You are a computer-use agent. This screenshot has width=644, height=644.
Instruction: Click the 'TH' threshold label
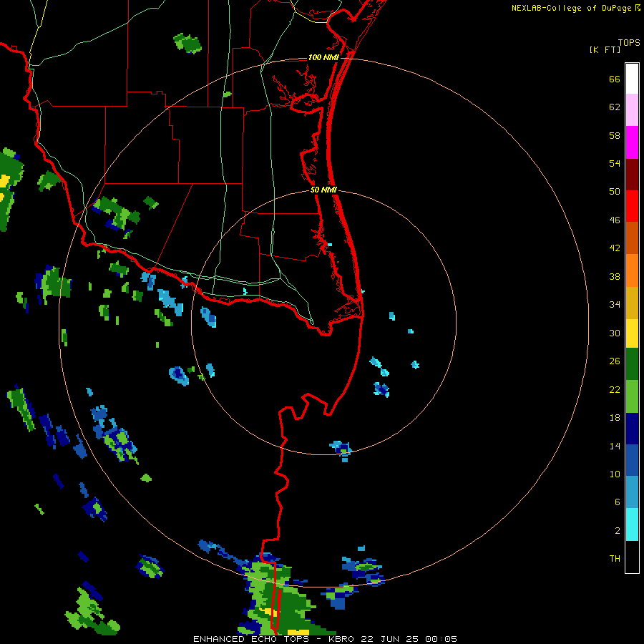pos(615,559)
